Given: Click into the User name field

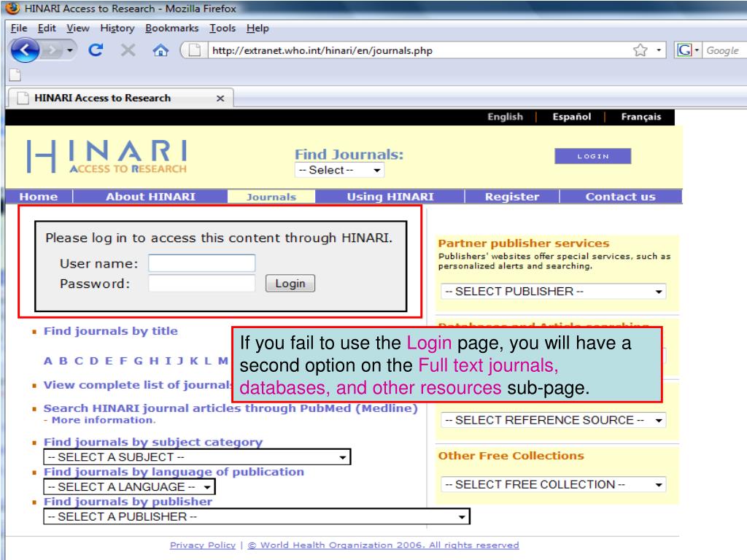Looking at the screenshot, I should click(201, 263).
